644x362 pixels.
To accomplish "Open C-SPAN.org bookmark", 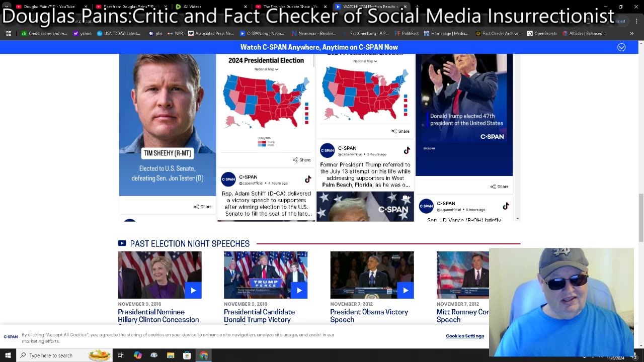I will [x=262, y=33].
